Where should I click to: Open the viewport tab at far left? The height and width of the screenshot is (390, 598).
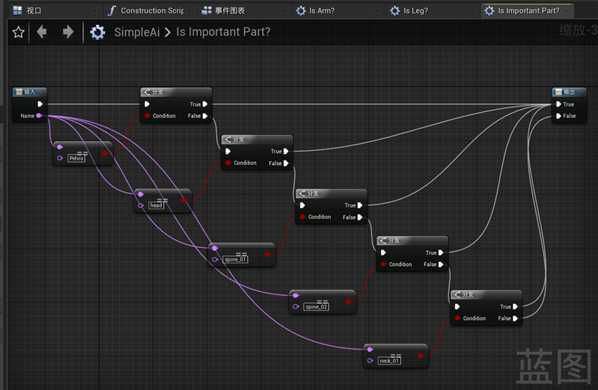(x=27, y=11)
